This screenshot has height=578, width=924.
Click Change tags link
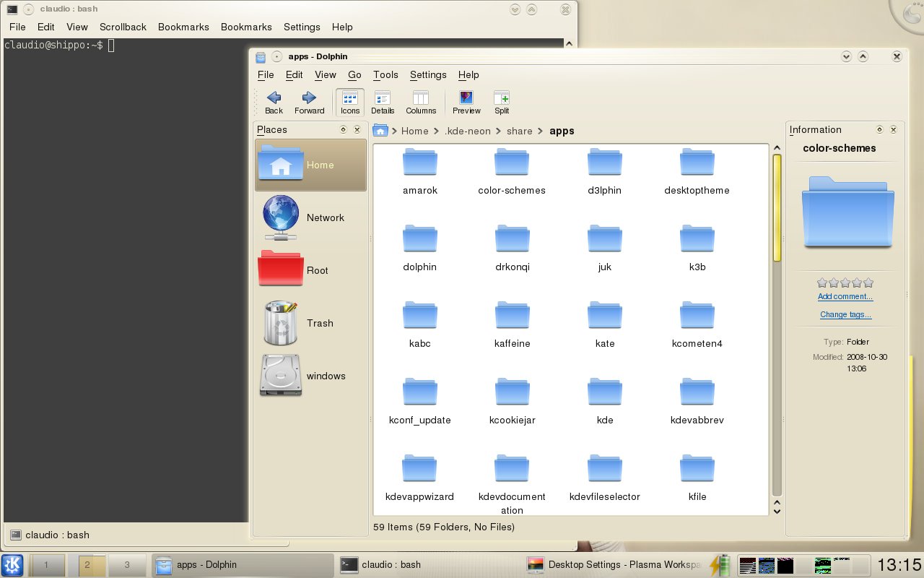[845, 314]
